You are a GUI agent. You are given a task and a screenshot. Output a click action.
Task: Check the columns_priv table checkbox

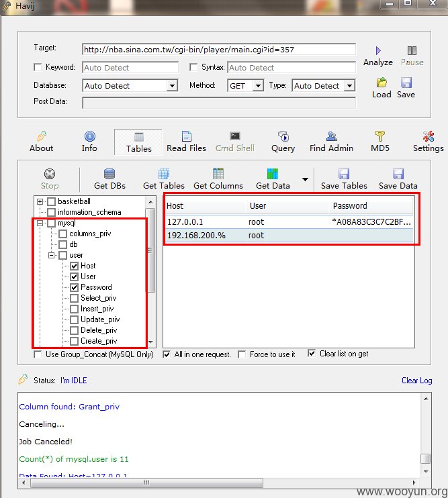pyautogui.click(x=62, y=234)
